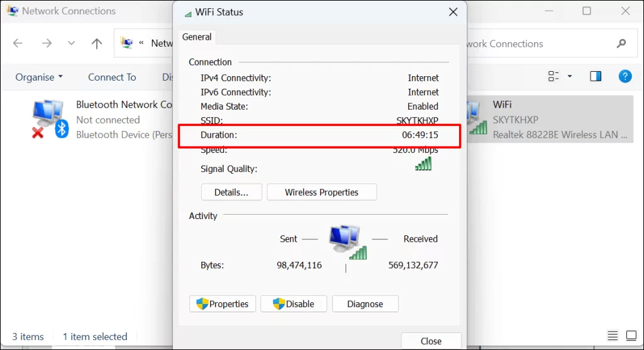
Task: Click the Up directory arrow
Action: point(96,43)
